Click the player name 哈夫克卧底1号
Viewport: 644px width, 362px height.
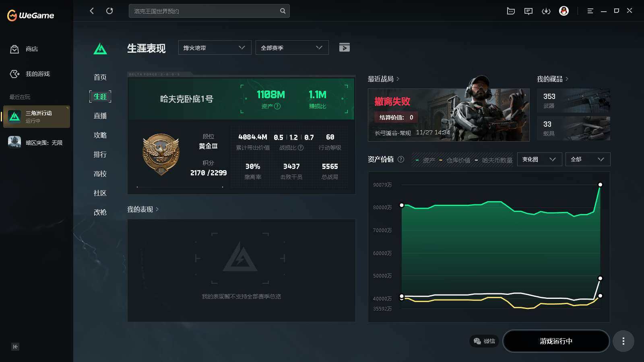click(186, 99)
